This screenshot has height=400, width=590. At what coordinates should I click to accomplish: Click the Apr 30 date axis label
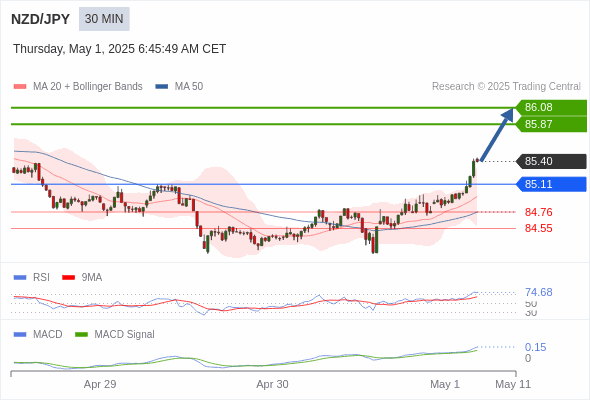pyautogui.click(x=272, y=384)
